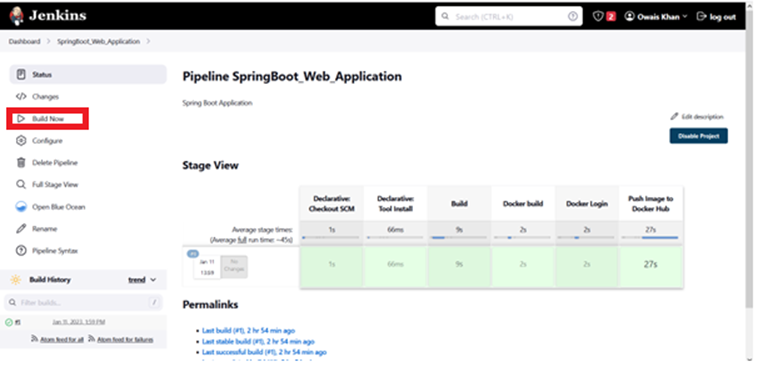The width and height of the screenshot is (758, 367).
Task: Click the search magnifier icon in header
Action: (445, 16)
